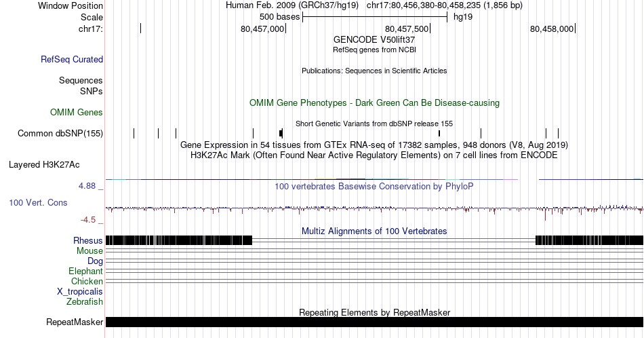The width and height of the screenshot is (644, 338).
Task: Click the Zebrafish alignment row label
Action: tap(85, 301)
